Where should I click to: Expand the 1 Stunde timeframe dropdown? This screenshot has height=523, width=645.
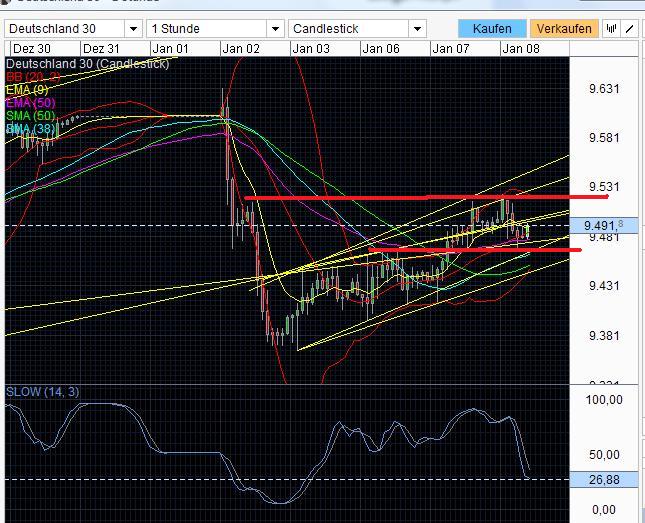pos(213,29)
